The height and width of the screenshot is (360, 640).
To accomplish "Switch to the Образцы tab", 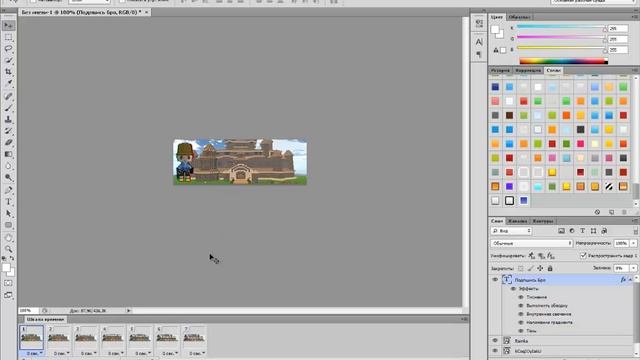I will tap(519, 17).
